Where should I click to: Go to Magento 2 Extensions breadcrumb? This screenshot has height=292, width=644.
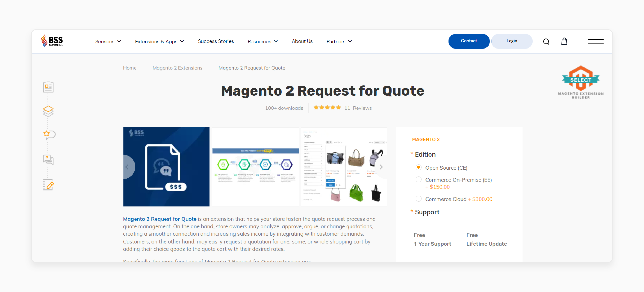point(177,68)
